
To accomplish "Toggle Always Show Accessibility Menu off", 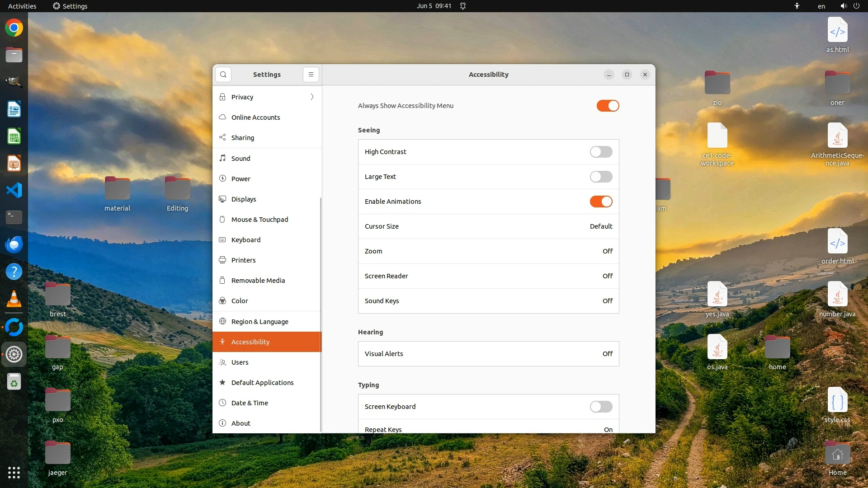I will (608, 106).
